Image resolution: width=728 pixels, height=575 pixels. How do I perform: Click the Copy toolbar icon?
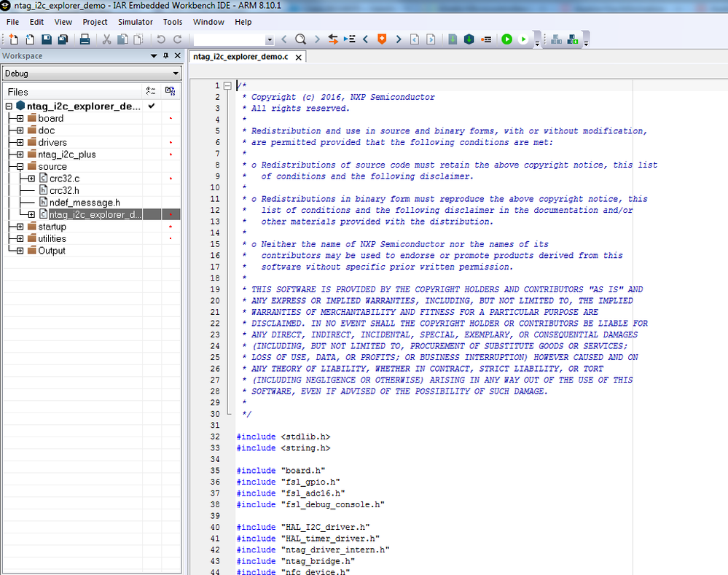[122, 39]
